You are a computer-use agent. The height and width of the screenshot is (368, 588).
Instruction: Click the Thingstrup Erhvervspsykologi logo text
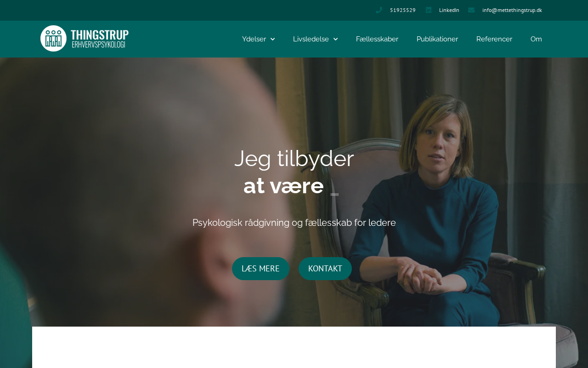[x=100, y=39]
